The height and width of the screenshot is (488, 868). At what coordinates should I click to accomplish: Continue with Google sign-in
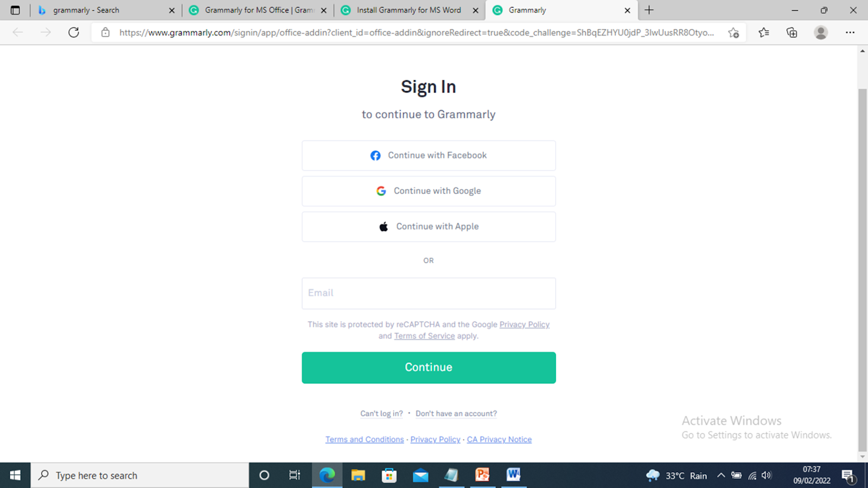pyautogui.click(x=429, y=191)
